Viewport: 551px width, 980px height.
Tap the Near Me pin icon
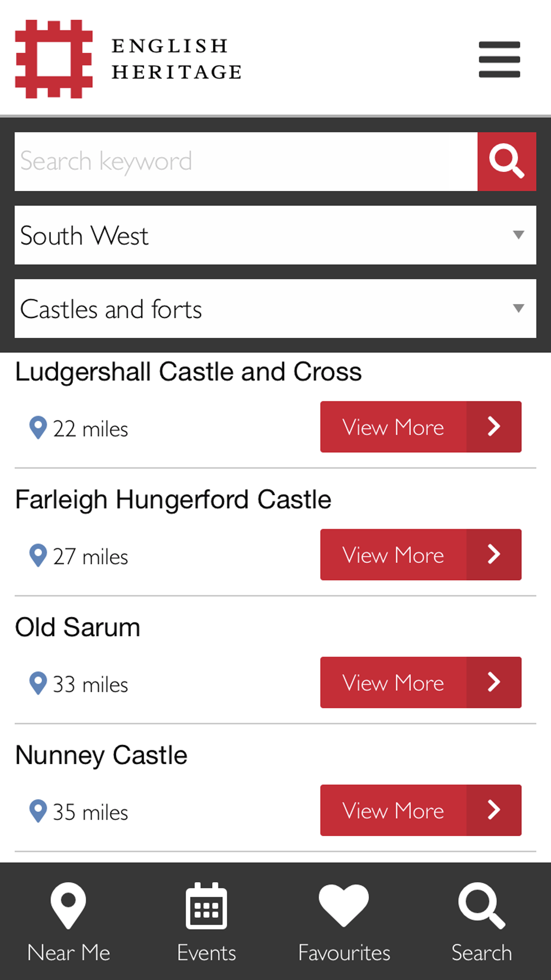(68, 905)
